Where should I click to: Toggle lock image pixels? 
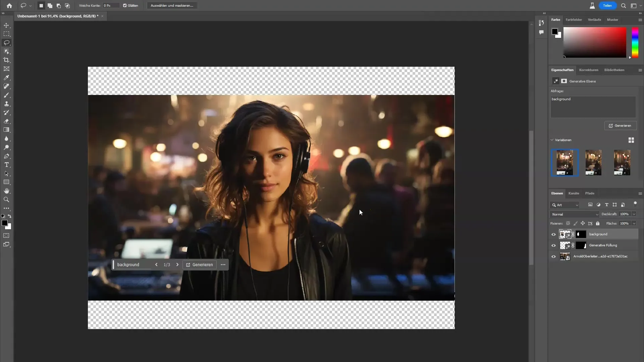pos(575,223)
